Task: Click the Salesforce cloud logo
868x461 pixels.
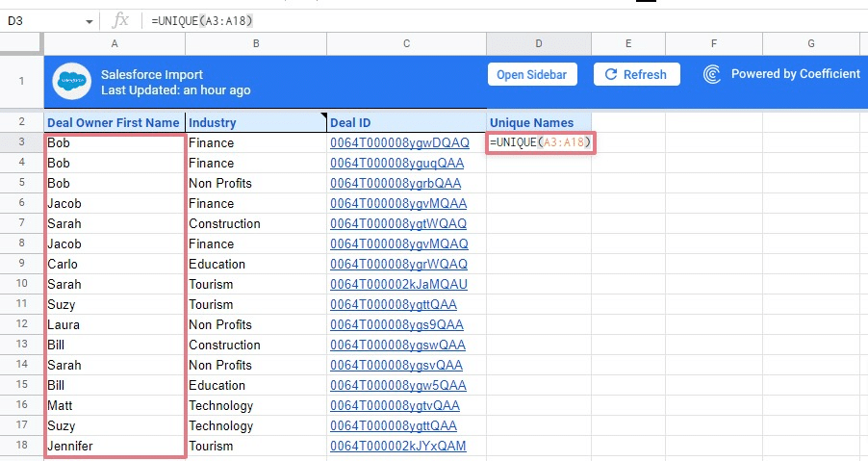Action: coord(71,81)
